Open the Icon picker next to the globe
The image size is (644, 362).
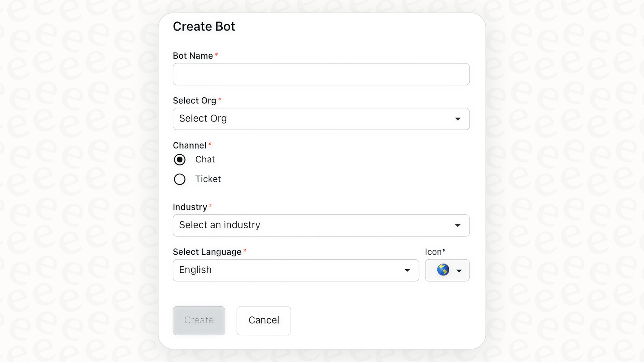pos(460,271)
